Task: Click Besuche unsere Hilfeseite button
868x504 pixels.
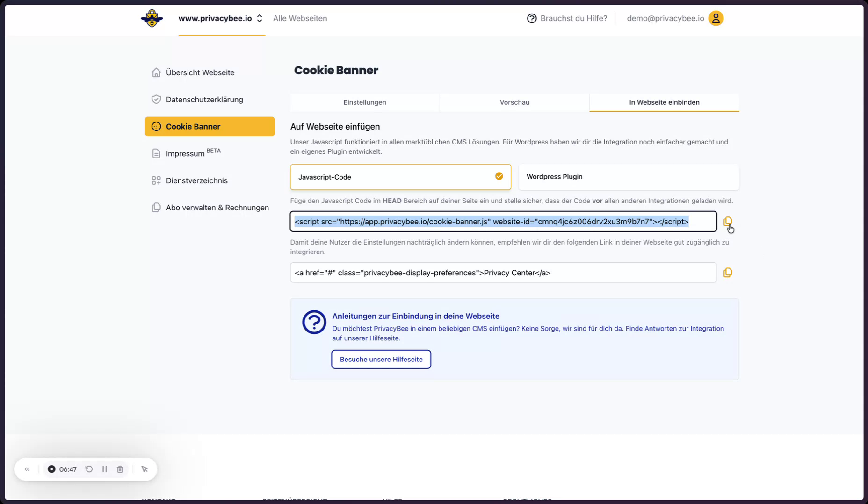Action: point(381,359)
